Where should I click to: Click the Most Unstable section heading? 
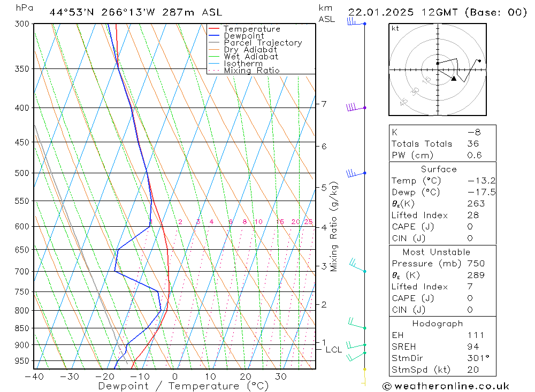[x=437, y=252]
